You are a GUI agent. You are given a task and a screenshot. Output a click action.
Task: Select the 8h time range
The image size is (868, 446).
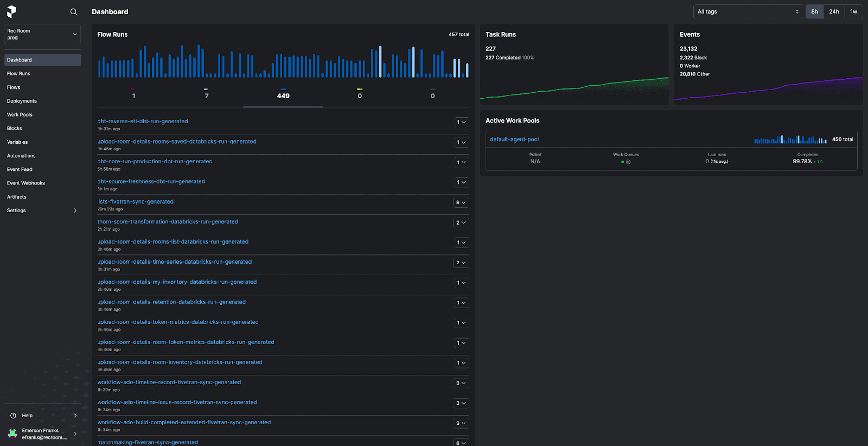[814, 11]
